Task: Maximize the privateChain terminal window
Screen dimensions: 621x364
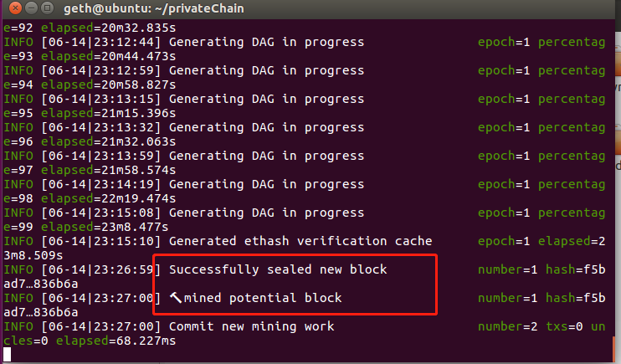Action: 47,8
